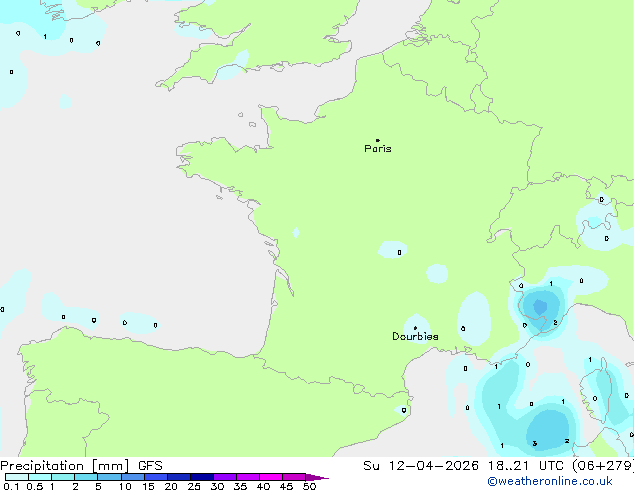Pick the 2–5 mm legend swatch
This screenshot has height=490, width=634.
point(86,477)
